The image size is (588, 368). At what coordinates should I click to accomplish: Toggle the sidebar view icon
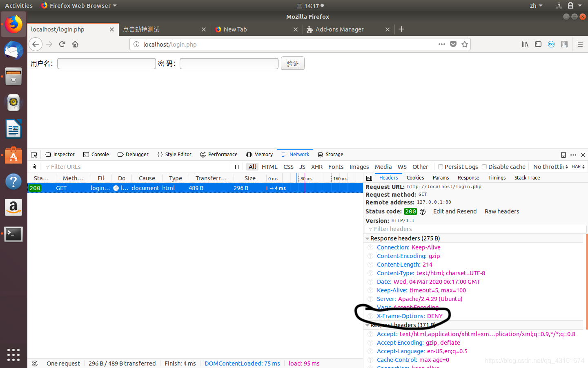[x=538, y=44]
